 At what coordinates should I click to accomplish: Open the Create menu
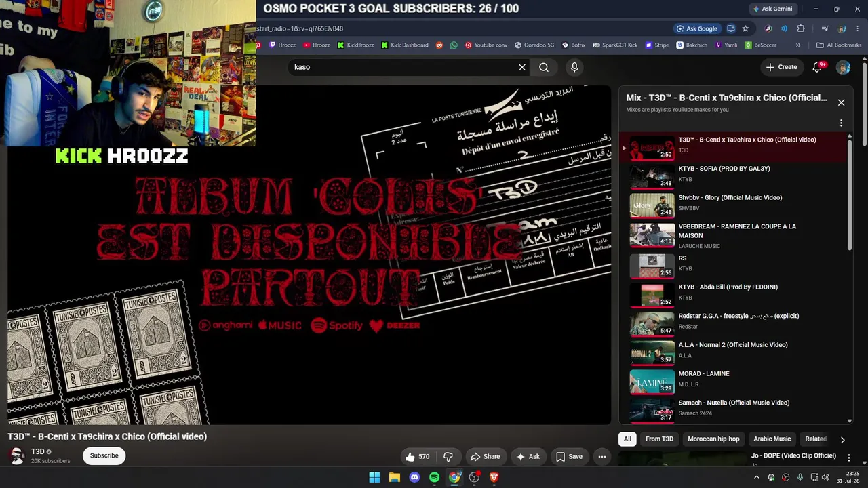tap(781, 67)
